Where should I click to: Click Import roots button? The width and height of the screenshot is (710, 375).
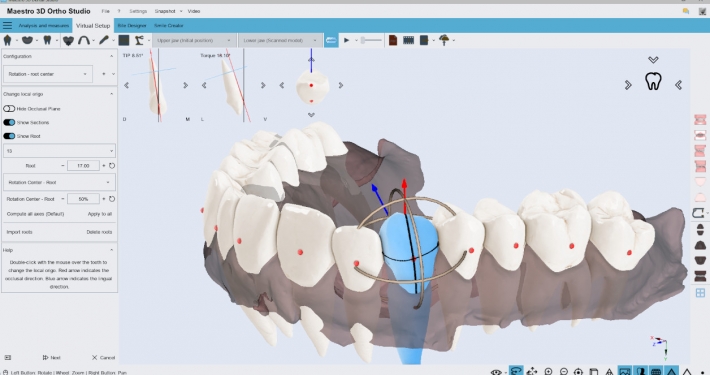point(19,232)
